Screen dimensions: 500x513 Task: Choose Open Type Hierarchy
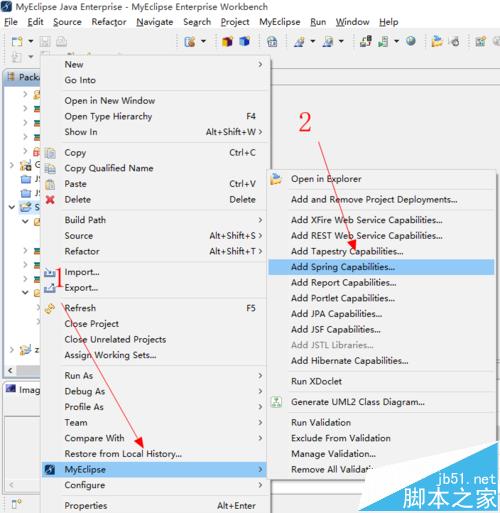pyautogui.click(x=154, y=116)
